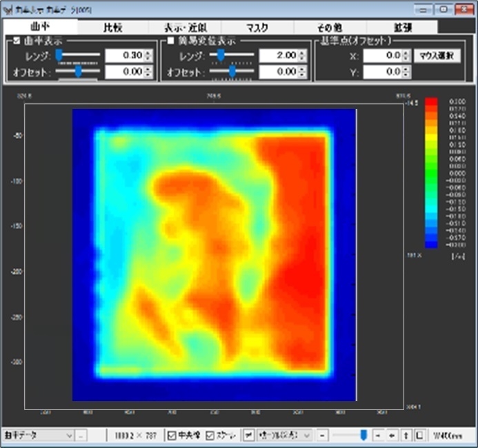Click the square frame icon in bottom bar
This screenshot has height=448, width=478.
419,436
